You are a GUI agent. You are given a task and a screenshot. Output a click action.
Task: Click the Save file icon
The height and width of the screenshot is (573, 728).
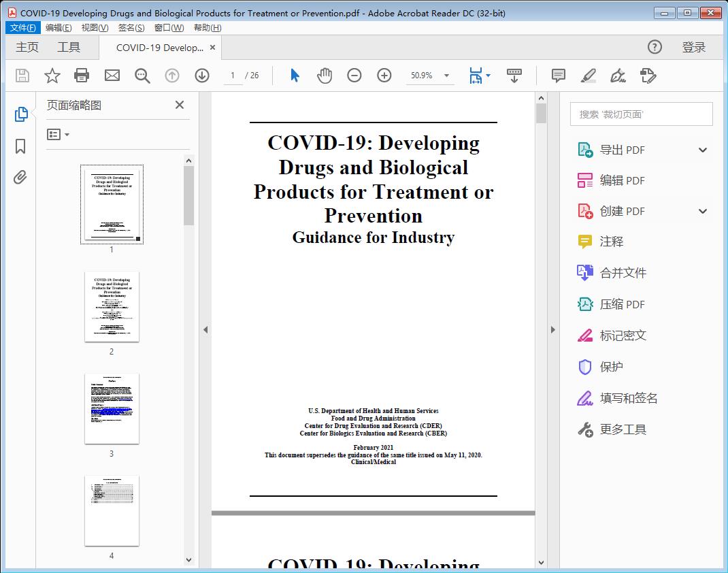[x=21, y=76]
